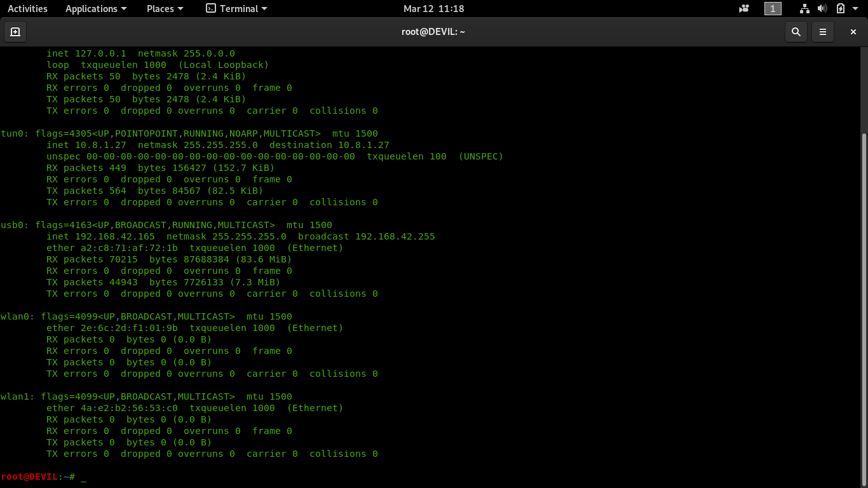The image size is (868, 488).
Task: Open the terminal hamburger menu
Action: pos(823,32)
